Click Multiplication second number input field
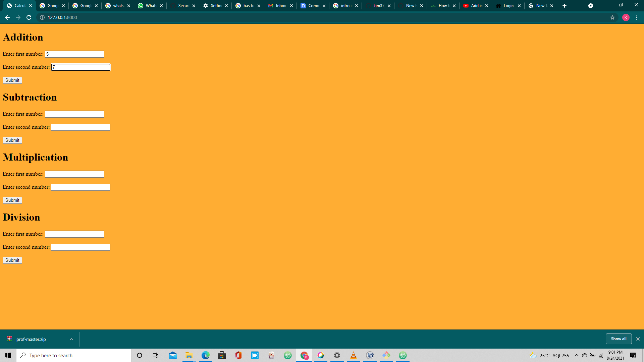The width and height of the screenshot is (644, 362). (80, 187)
